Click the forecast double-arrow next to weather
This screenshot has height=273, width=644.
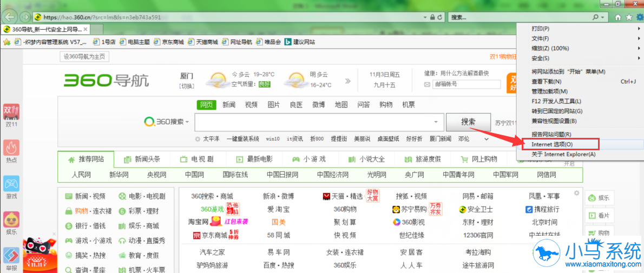click(x=349, y=81)
